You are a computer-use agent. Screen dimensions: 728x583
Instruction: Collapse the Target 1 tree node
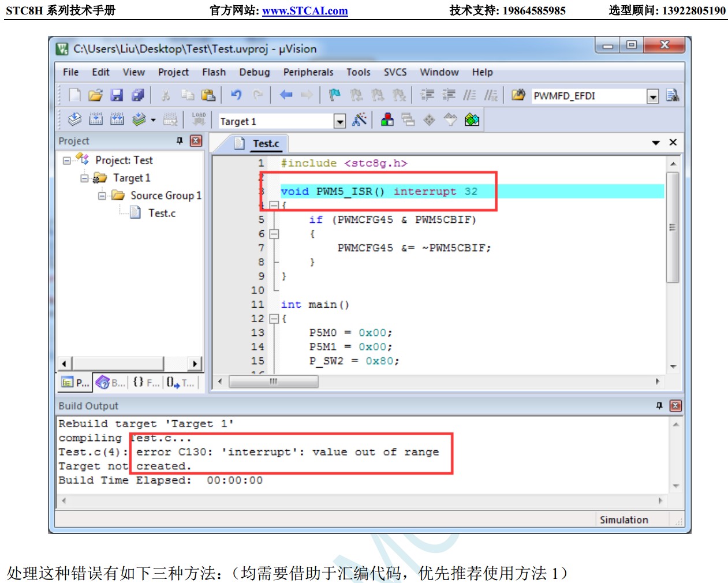coord(84,178)
